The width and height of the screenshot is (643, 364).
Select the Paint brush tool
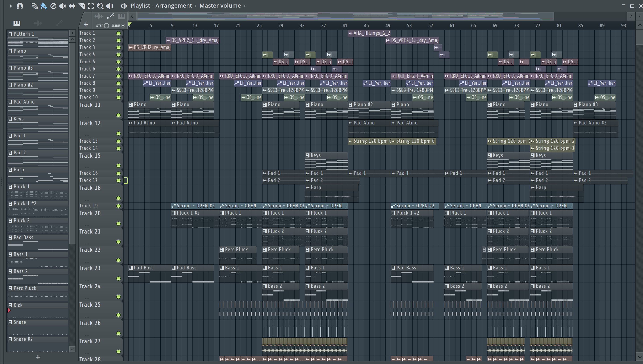44,6
